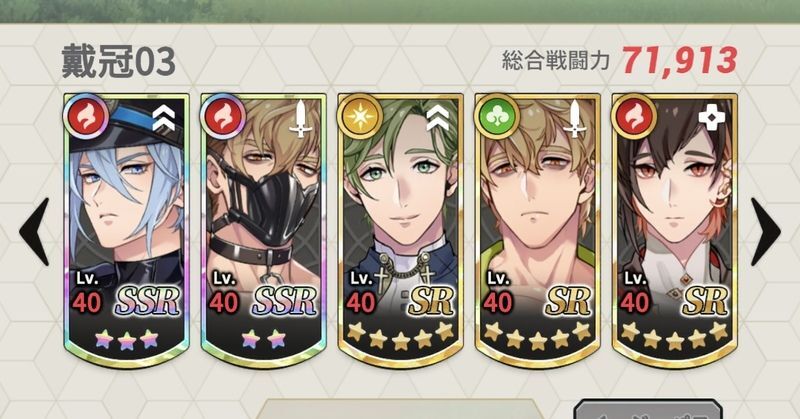Tap the team name 戴冠03
The width and height of the screenshot is (800, 419).
click(x=118, y=62)
